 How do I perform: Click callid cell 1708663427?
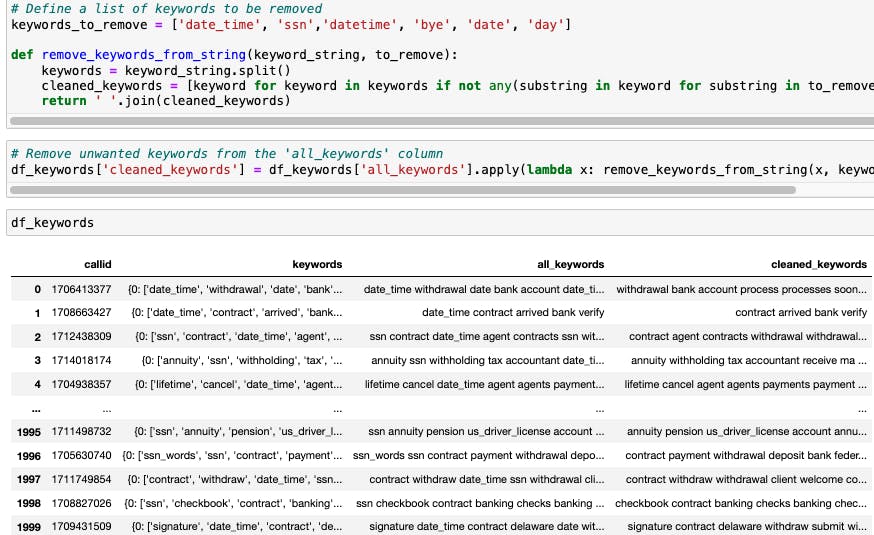[x=81, y=312]
